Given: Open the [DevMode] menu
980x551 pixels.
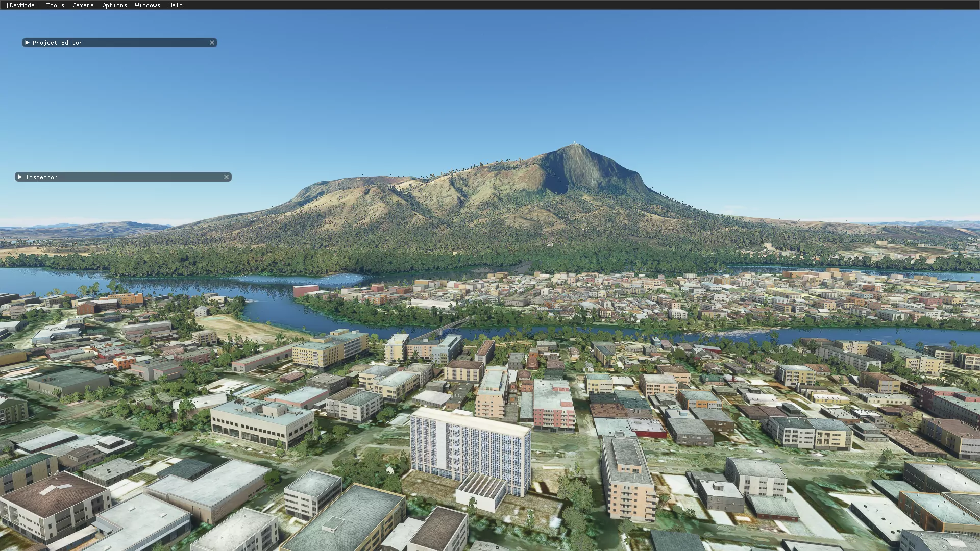Looking at the screenshot, I should (x=22, y=5).
